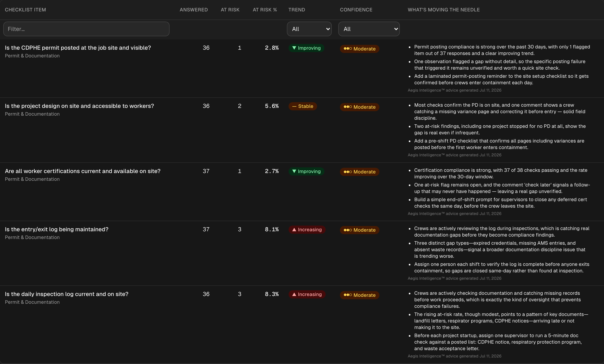Screen dimensions: 604x364
Task: Click the Moderate confidence badge on project design row
Action: [x=359, y=107]
